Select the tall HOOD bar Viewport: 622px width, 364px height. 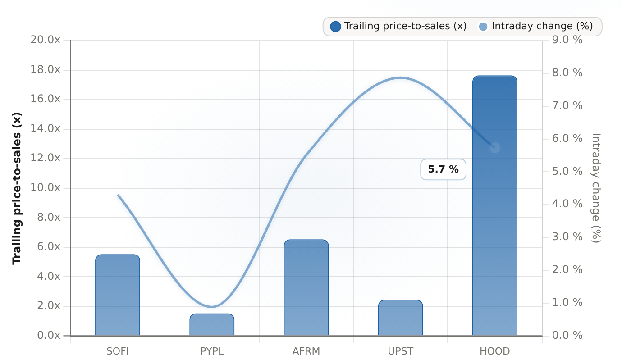494,206
